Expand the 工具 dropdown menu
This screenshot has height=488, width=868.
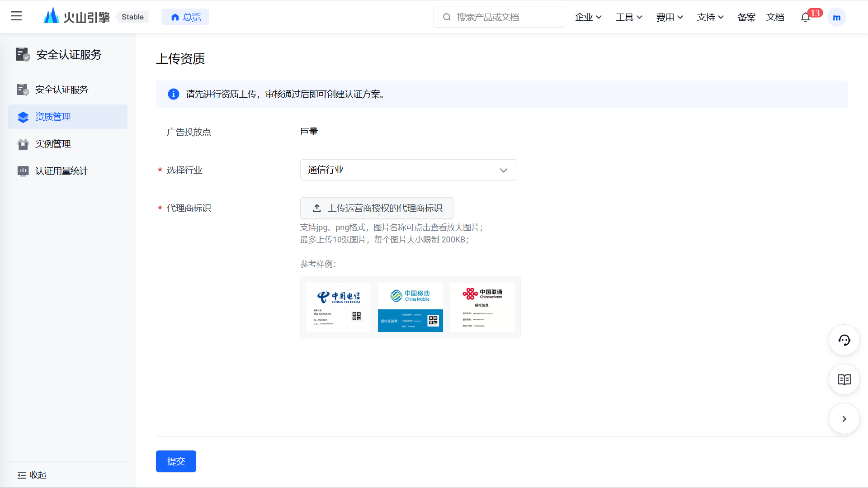point(629,17)
